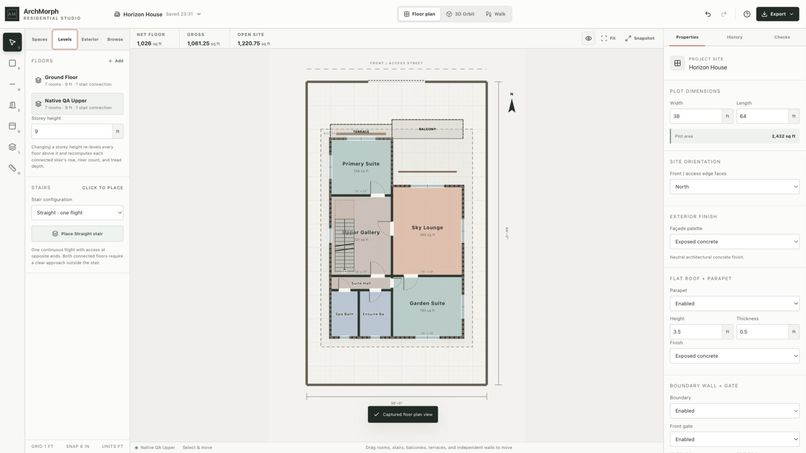This screenshot has height=453, width=806.
Task: Fit the plan to view
Action: [608, 39]
